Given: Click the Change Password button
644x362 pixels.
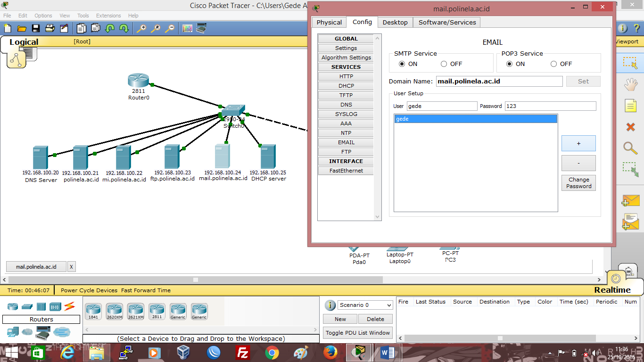Looking at the screenshot, I should click(x=578, y=183).
